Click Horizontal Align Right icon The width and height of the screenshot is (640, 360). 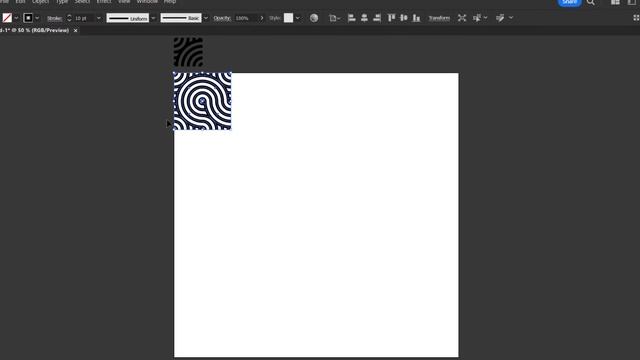click(x=377, y=18)
